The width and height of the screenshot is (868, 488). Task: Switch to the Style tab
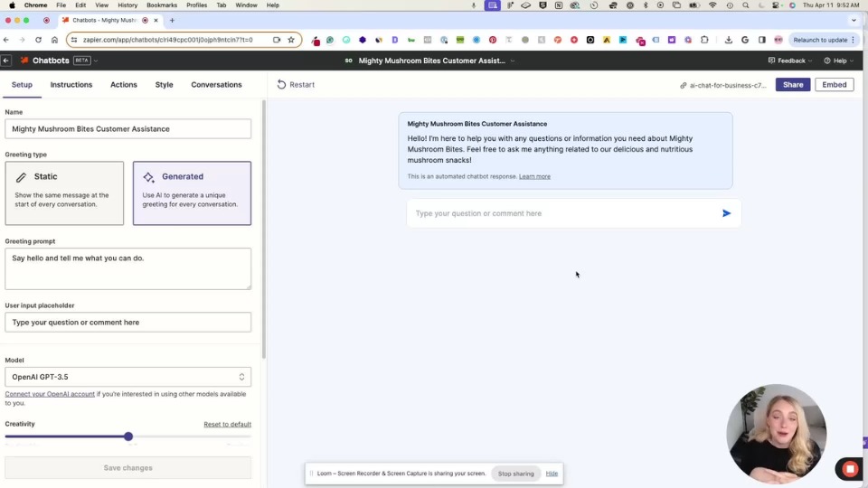point(164,85)
